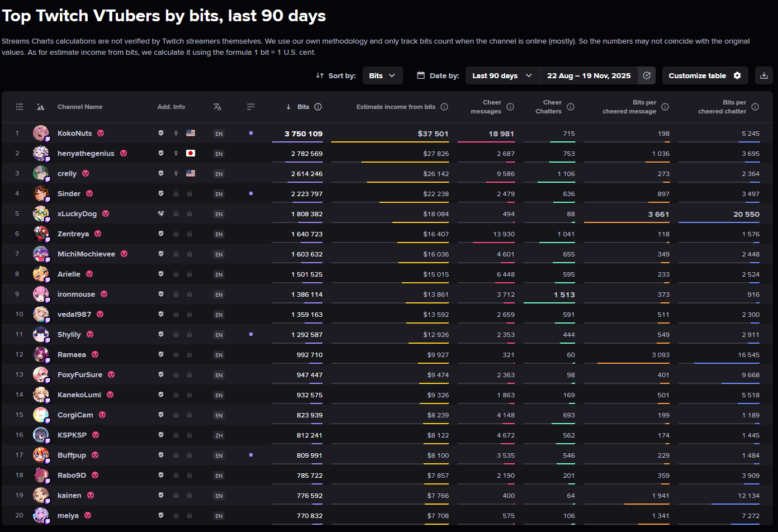Open the 22 Aug – 19 Nov date range picker
The image size is (778, 532).
589,75
